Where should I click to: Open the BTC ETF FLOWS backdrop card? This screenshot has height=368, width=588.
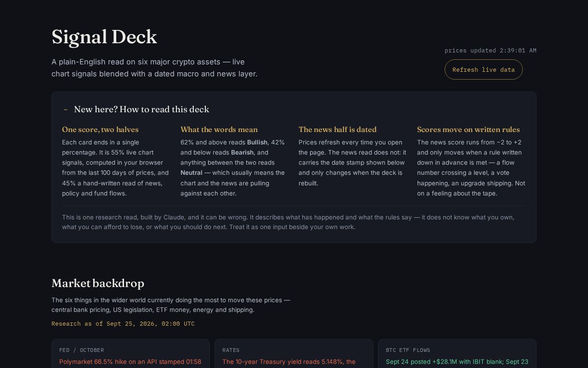click(x=457, y=354)
